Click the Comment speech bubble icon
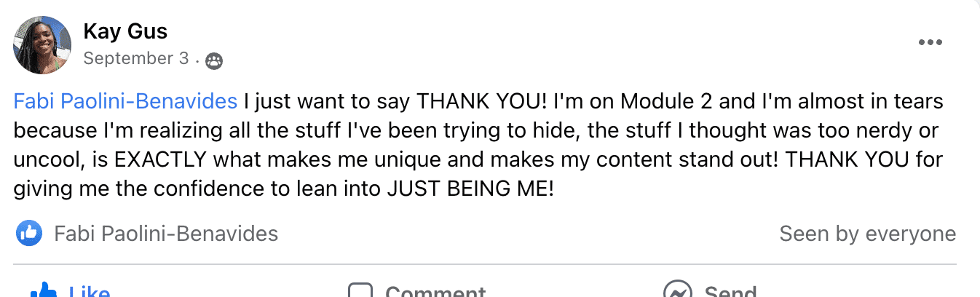 coord(360,291)
